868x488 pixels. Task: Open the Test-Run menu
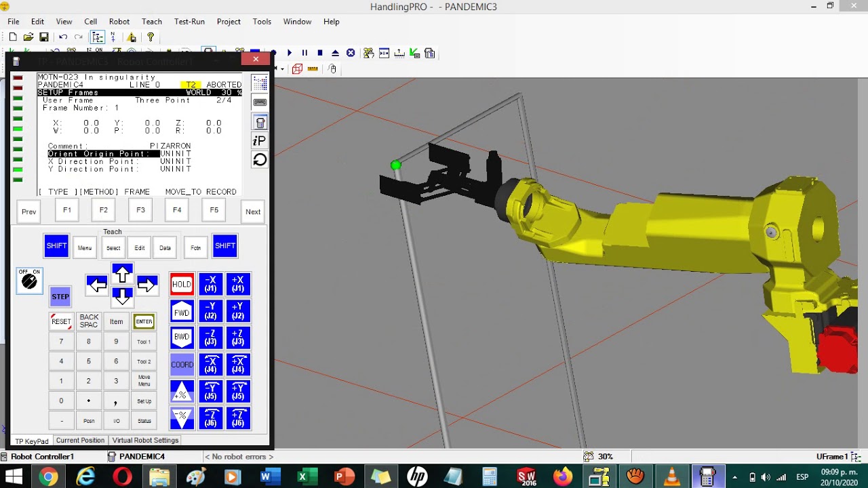point(189,22)
